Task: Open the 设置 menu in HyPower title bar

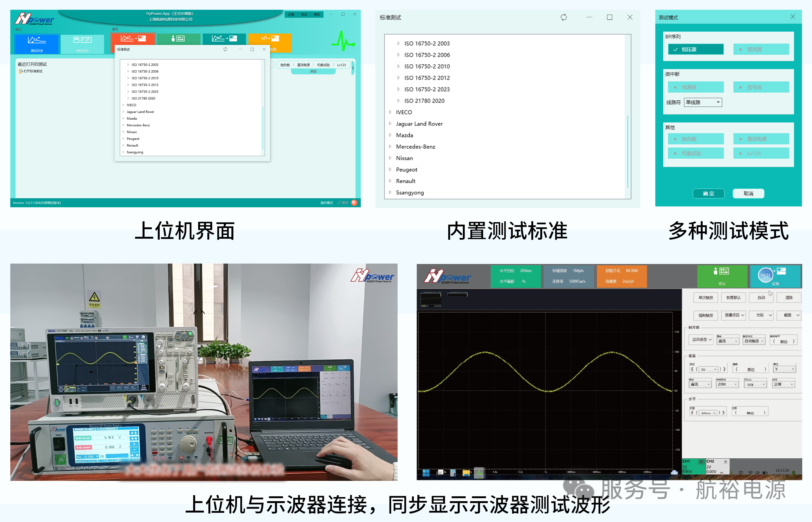Action: pyautogui.click(x=291, y=15)
